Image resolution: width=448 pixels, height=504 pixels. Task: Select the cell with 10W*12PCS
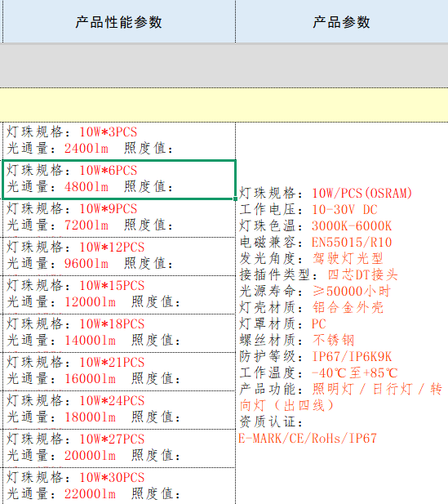point(119,256)
